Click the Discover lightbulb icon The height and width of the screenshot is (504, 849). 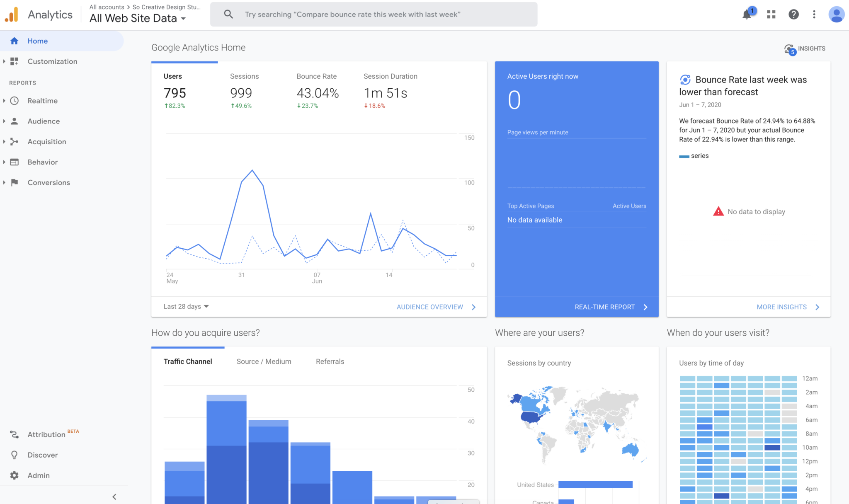point(15,455)
